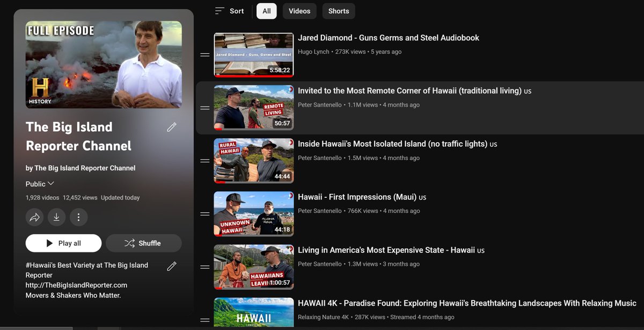Grab the drag handle for Most Isolated Island video

204,161
